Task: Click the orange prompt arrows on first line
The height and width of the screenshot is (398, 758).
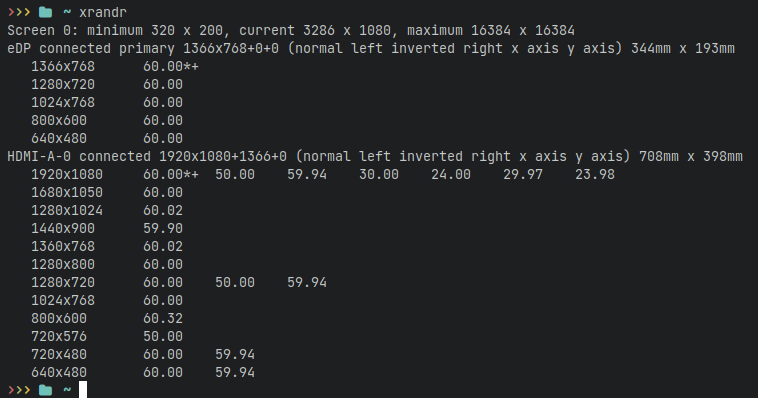Action: 19,12
